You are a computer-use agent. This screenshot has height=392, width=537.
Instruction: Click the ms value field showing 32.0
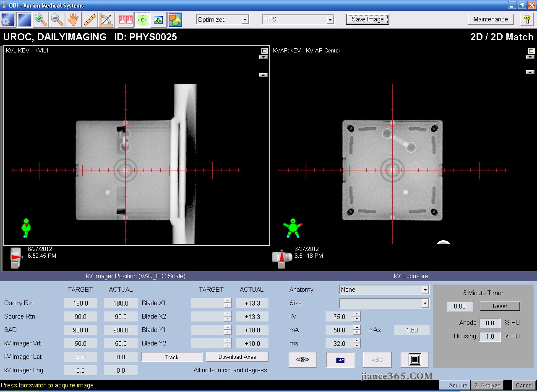(x=339, y=343)
